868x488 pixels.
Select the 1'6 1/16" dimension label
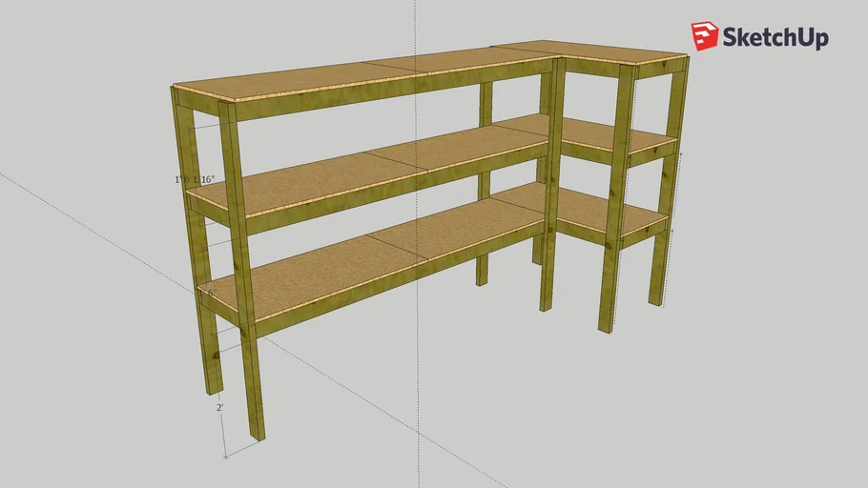(194, 179)
